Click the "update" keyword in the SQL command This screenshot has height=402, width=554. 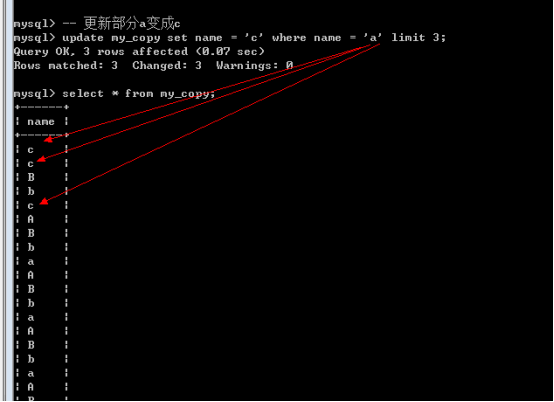click(83, 37)
